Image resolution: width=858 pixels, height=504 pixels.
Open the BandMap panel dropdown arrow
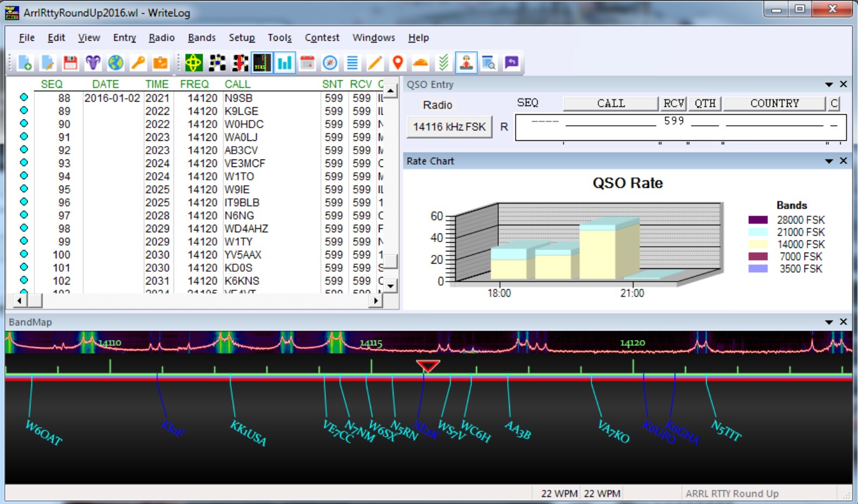pyautogui.click(x=829, y=322)
